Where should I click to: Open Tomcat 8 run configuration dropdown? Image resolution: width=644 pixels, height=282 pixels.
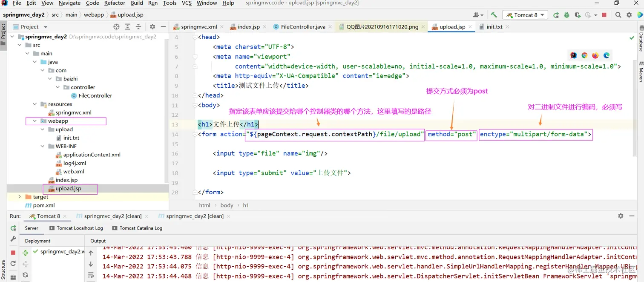click(525, 15)
